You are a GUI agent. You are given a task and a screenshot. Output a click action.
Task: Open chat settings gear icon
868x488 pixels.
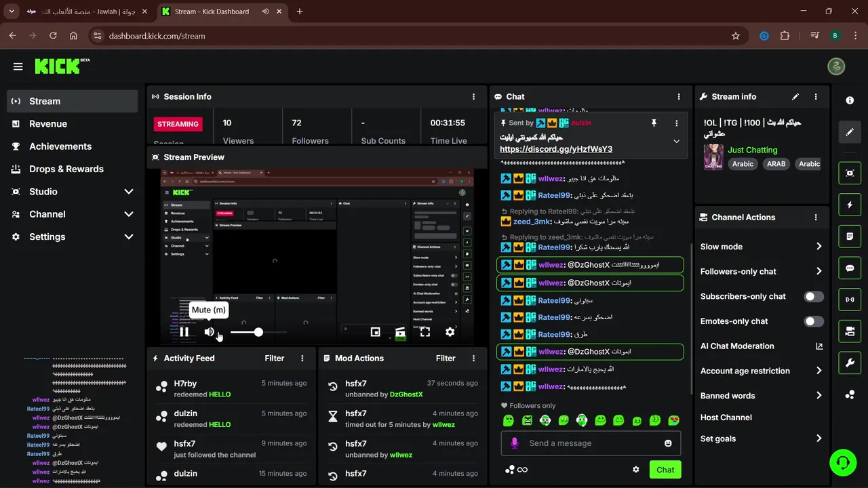pyautogui.click(x=636, y=470)
